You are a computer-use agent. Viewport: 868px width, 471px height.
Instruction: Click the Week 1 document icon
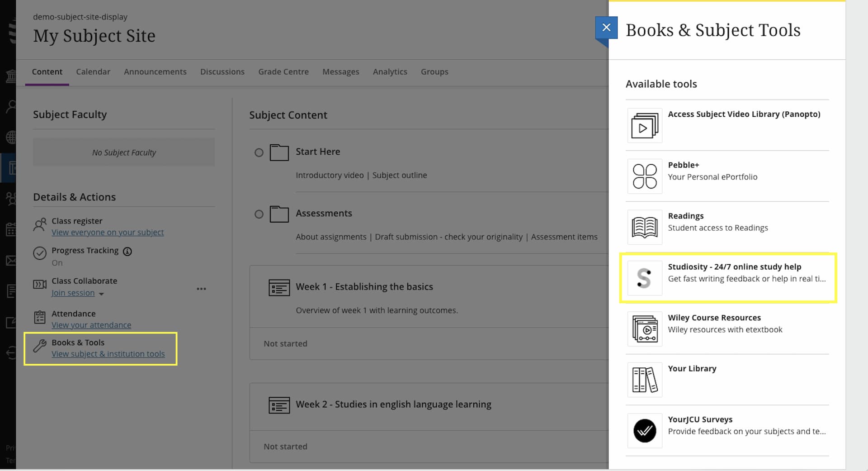pos(279,288)
